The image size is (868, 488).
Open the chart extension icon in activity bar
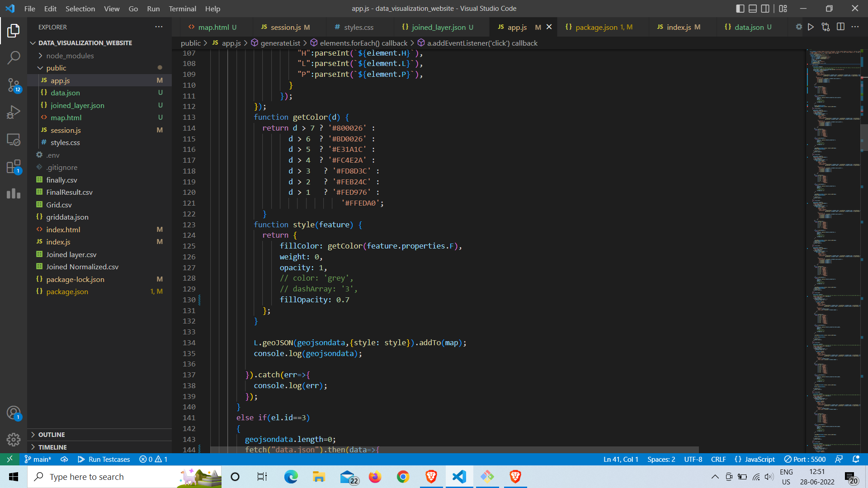tap(14, 193)
